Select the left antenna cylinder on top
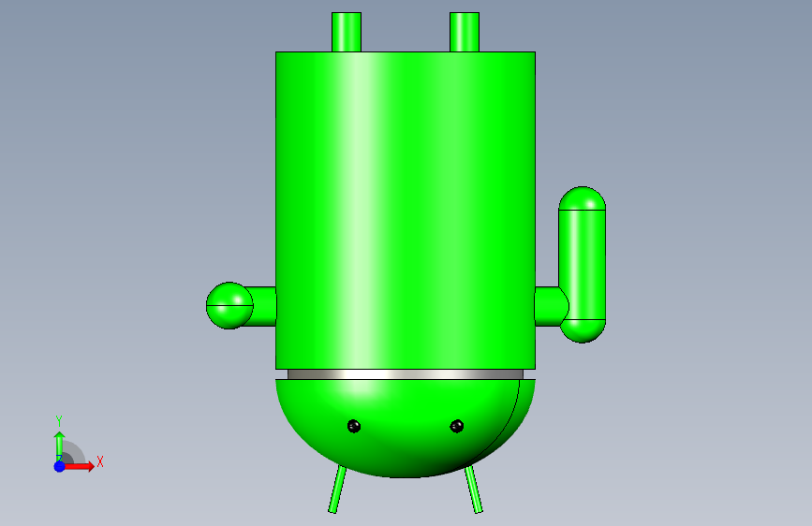The image size is (812, 526). click(346, 32)
